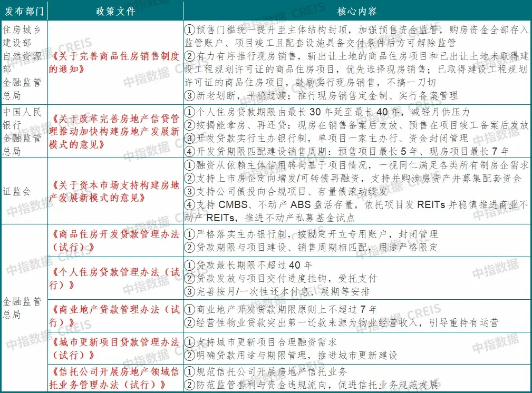Screen dimensions: 532x393
Task: Click the line 有力有序推行现房销售
Action: [x=356, y=69]
